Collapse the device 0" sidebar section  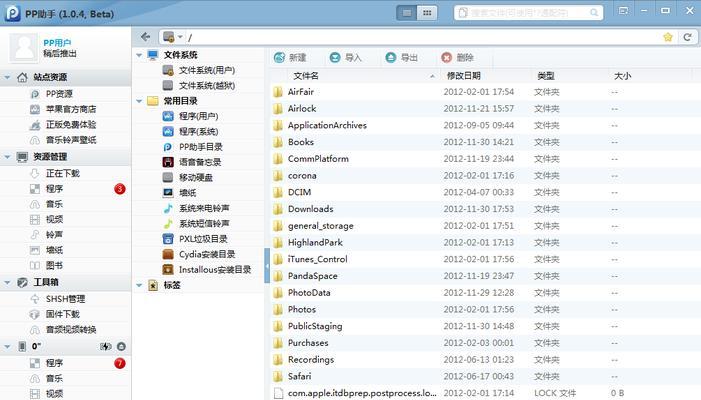7,346
